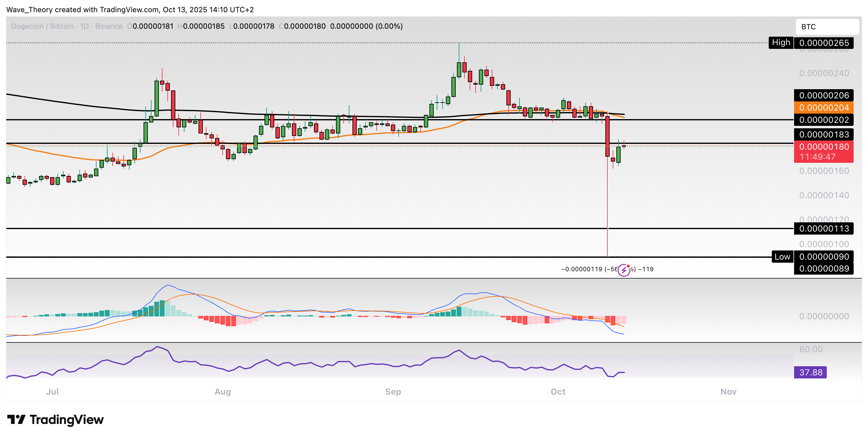The image size is (868, 438).
Task: Select the orange 0.00000204 moving average label
Action: (823, 108)
